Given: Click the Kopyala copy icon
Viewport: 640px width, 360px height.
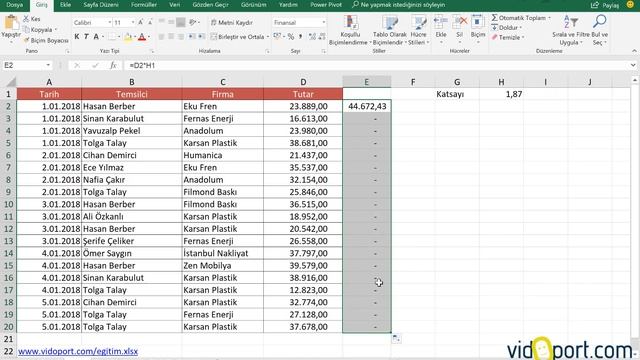Looking at the screenshot, I should point(27,29).
